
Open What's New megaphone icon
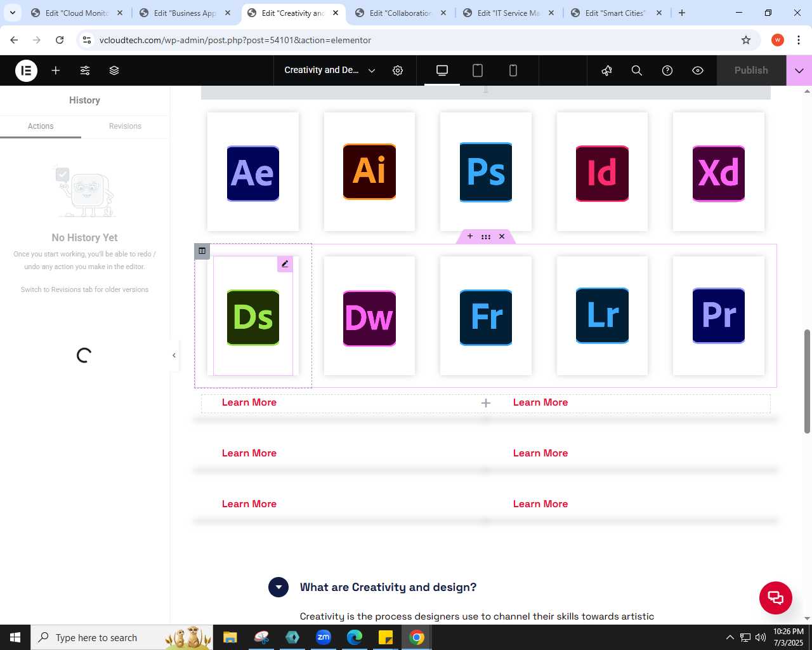pyautogui.click(x=606, y=70)
